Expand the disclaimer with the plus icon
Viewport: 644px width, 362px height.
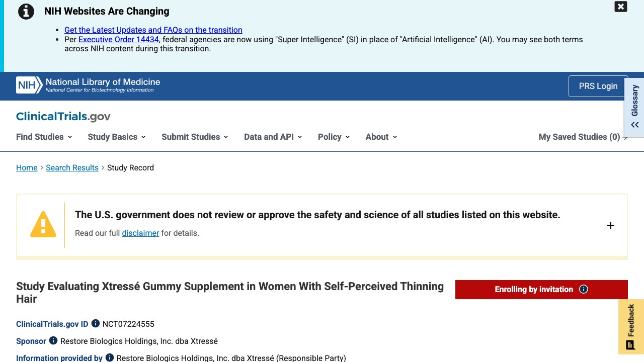pos(611,225)
